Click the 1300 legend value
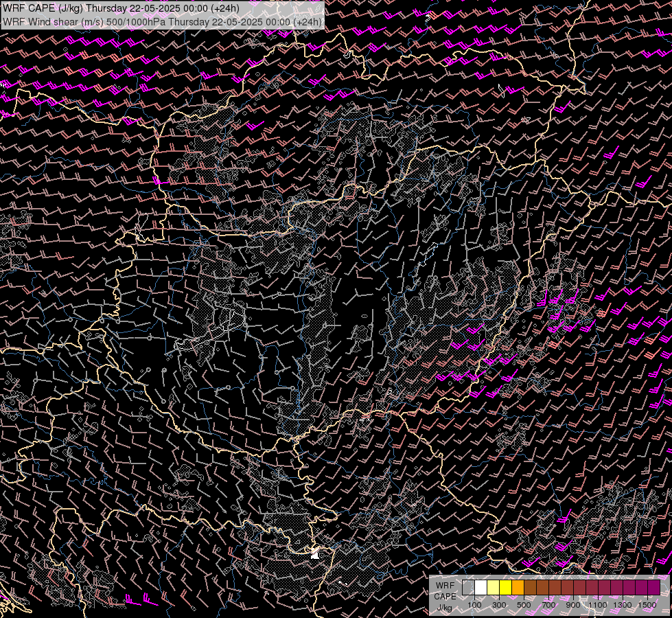Image resolution: width=672 pixels, height=618 pixels. [x=623, y=605]
